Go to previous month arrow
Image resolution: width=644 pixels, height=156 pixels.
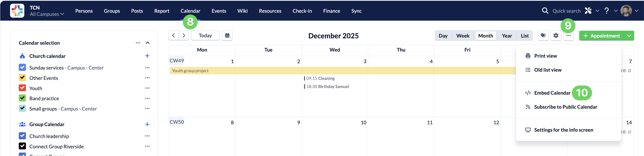(173, 35)
